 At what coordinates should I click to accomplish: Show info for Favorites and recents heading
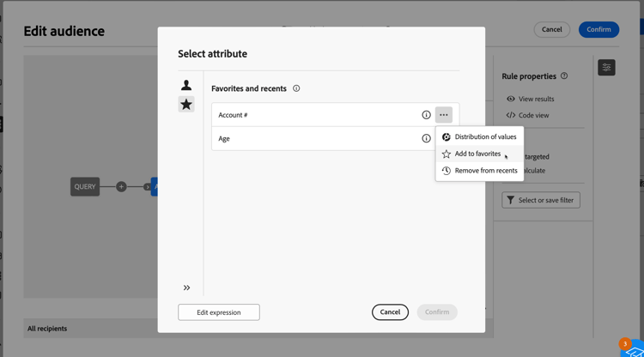(296, 88)
